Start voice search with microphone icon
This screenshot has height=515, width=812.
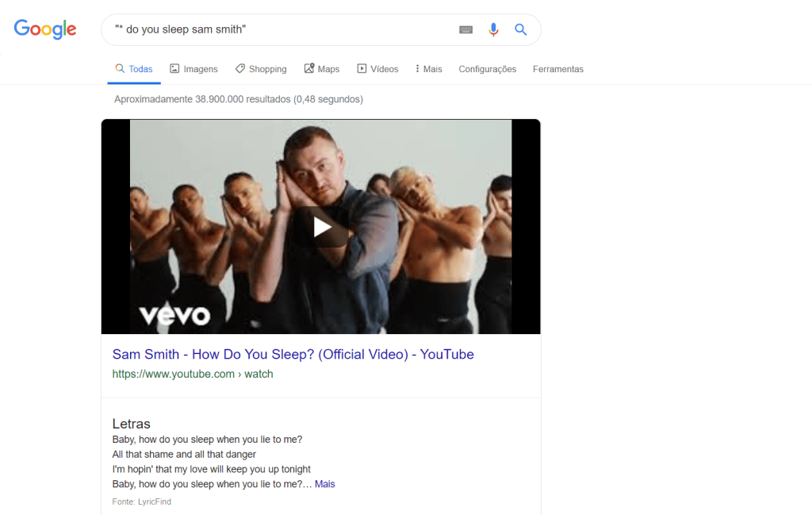tap(493, 29)
